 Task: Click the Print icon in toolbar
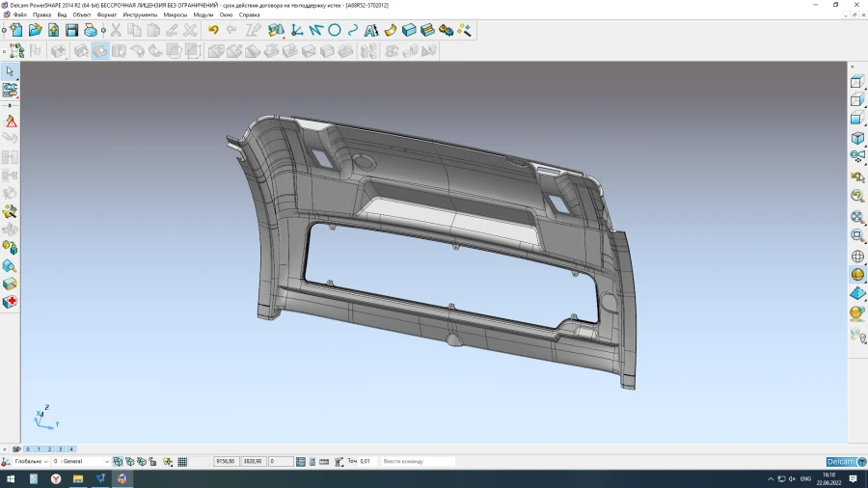tap(90, 31)
